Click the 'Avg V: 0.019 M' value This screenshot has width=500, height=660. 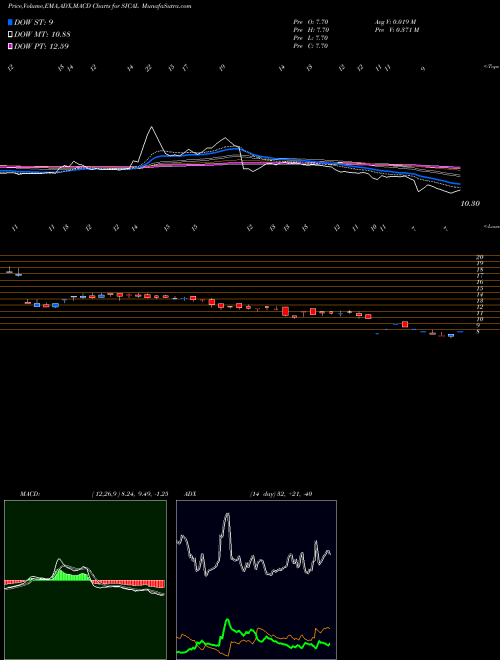pyautogui.click(x=396, y=22)
